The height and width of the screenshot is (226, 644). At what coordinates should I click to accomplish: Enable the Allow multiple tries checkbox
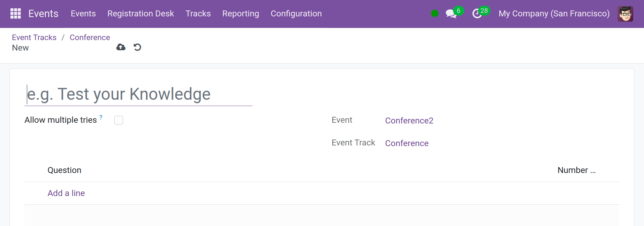pos(119,120)
